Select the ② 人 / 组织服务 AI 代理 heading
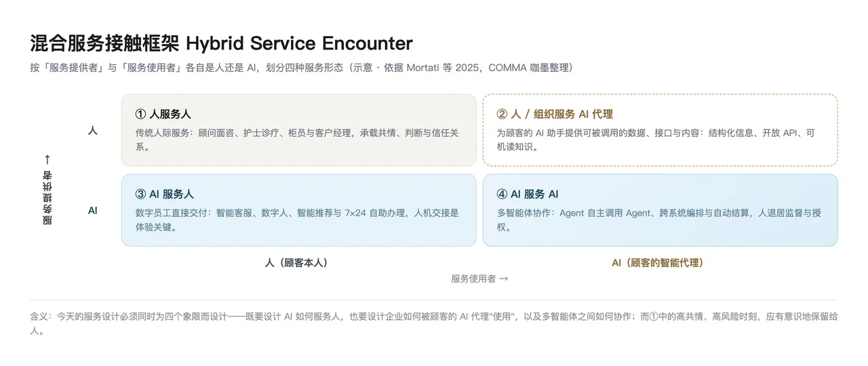This screenshot has width=868, height=366. (555, 114)
